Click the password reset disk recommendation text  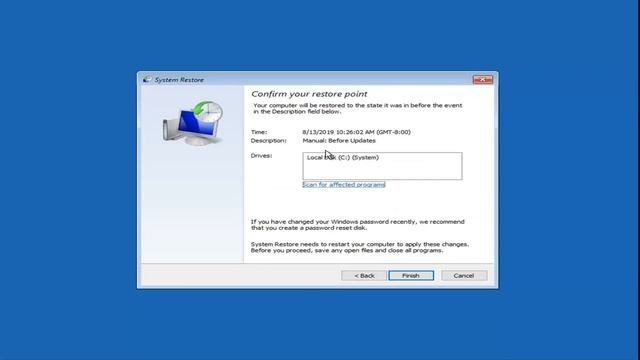point(358,225)
